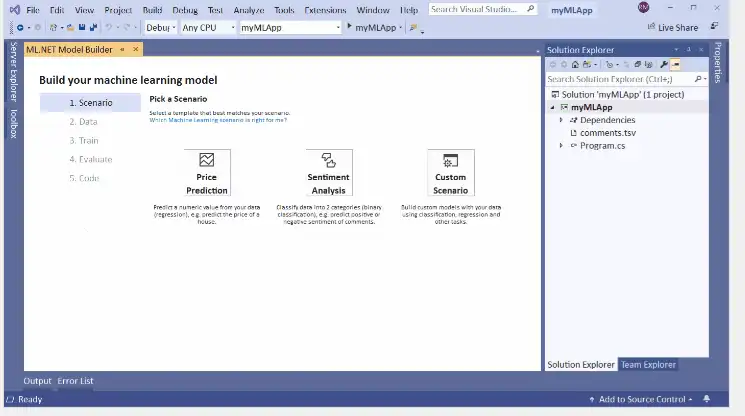Open the Toolbox side tab
Viewport: 745px width, 416px height.
pos(13,123)
